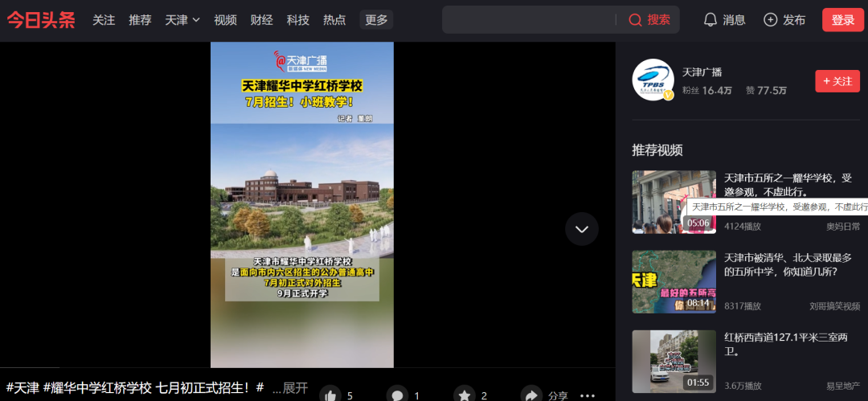The width and height of the screenshot is (868, 401).
Task: Expand the 天津 city dropdown
Action: (182, 20)
